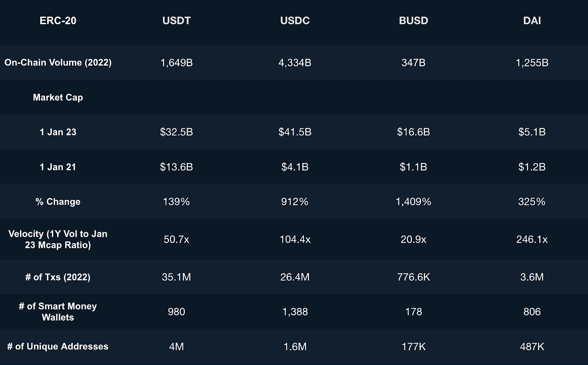Viewport: 588px width, 365px height.
Task: Select the On-Chain Volume (2022) row label
Action: point(58,62)
